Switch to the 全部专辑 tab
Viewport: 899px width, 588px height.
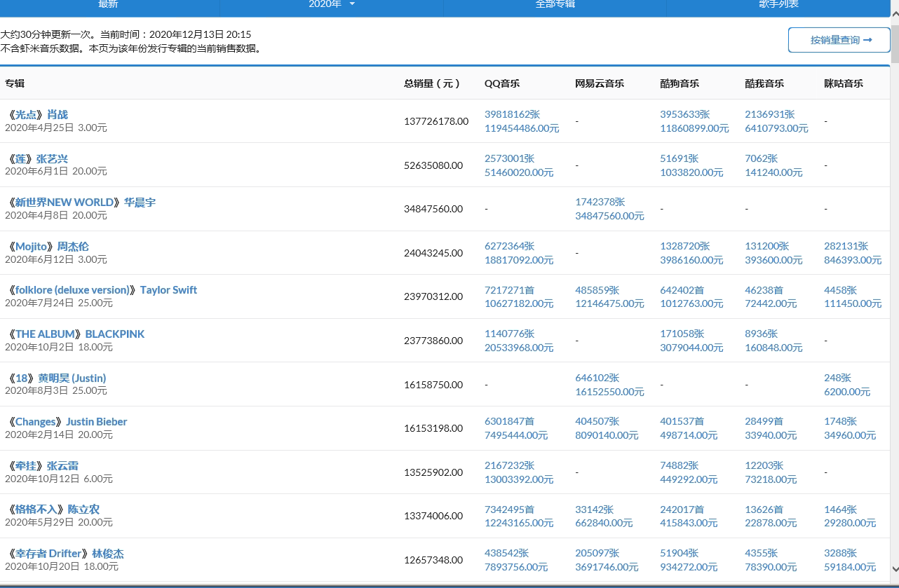[555, 6]
